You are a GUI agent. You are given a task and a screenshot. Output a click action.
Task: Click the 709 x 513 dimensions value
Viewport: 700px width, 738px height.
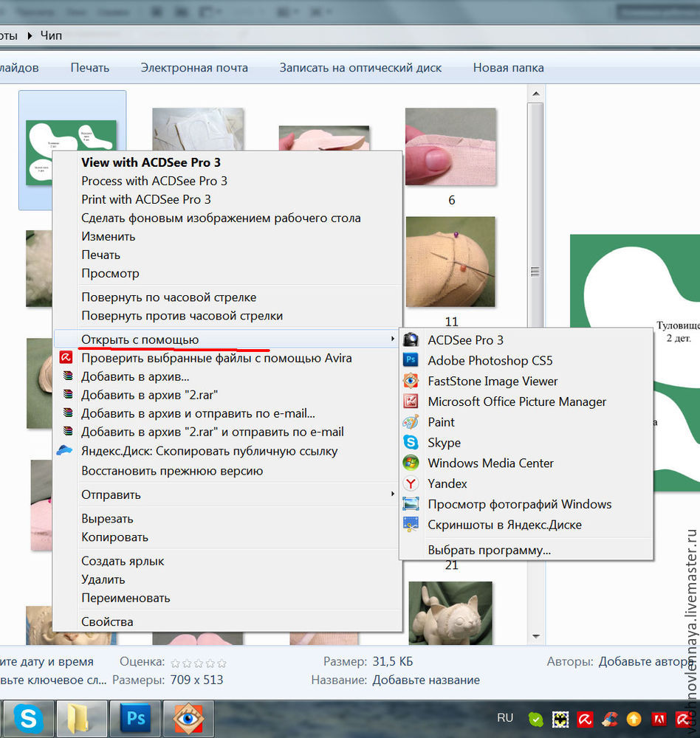pyautogui.click(x=197, y=680)
